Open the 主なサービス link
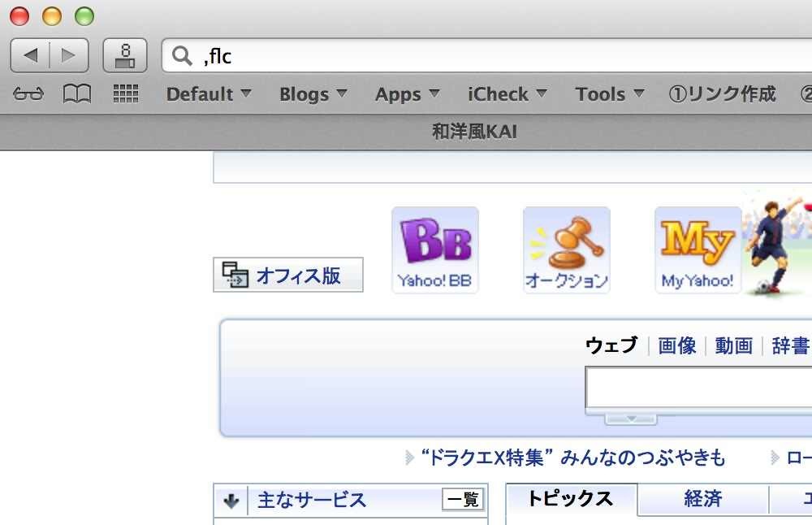Image resolution: width=812 pixels, height=525 pixels. 312,500
